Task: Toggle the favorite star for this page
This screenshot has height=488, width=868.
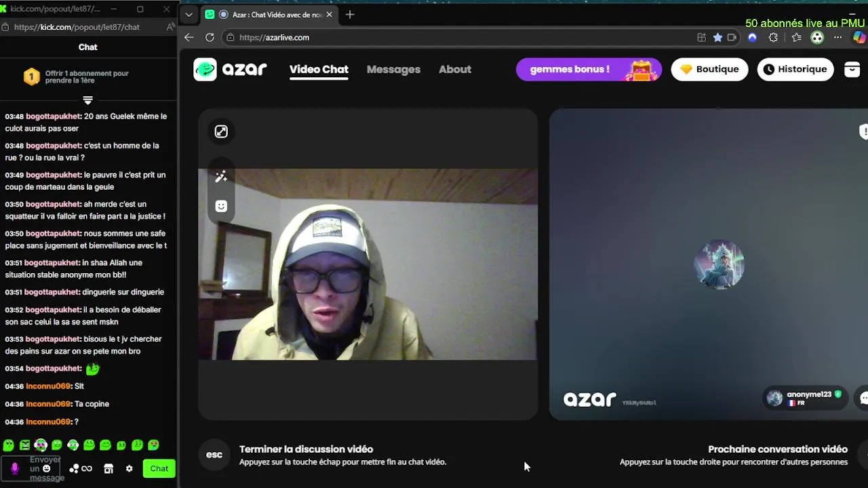Action: 717,37
